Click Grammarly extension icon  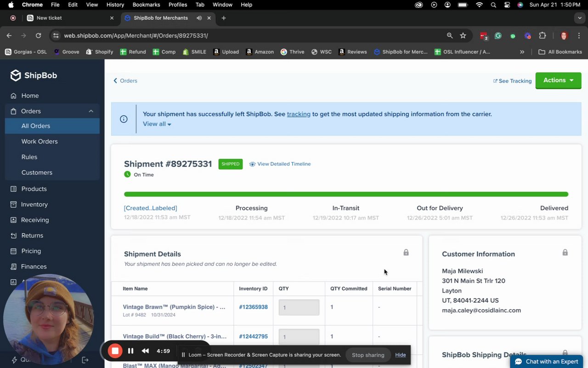[x=498, y=35]
